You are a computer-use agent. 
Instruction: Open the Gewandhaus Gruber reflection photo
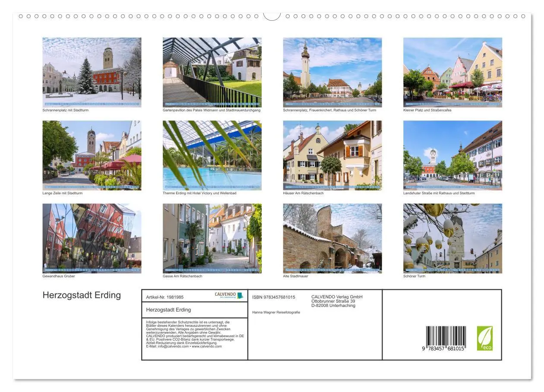92,238
